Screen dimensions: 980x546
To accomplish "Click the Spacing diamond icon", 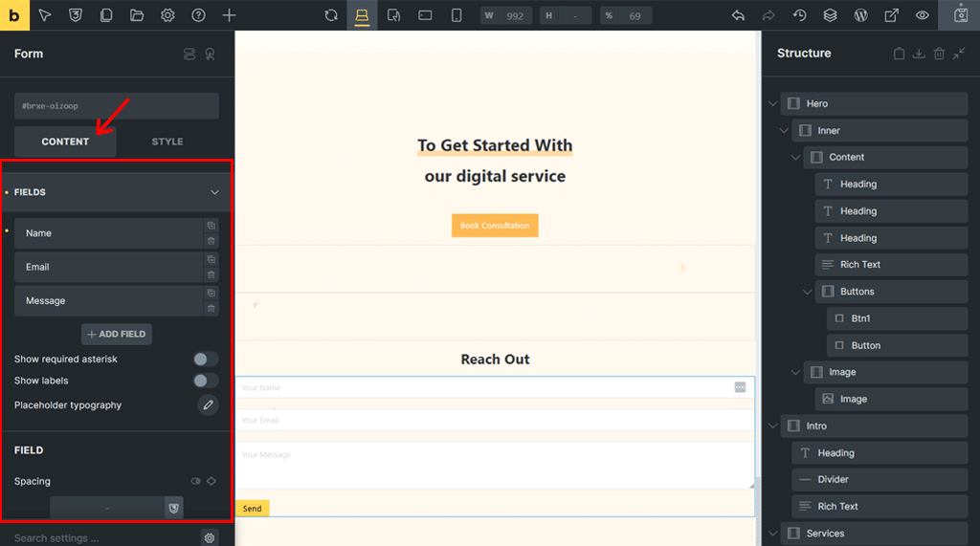I will point(212,481).
